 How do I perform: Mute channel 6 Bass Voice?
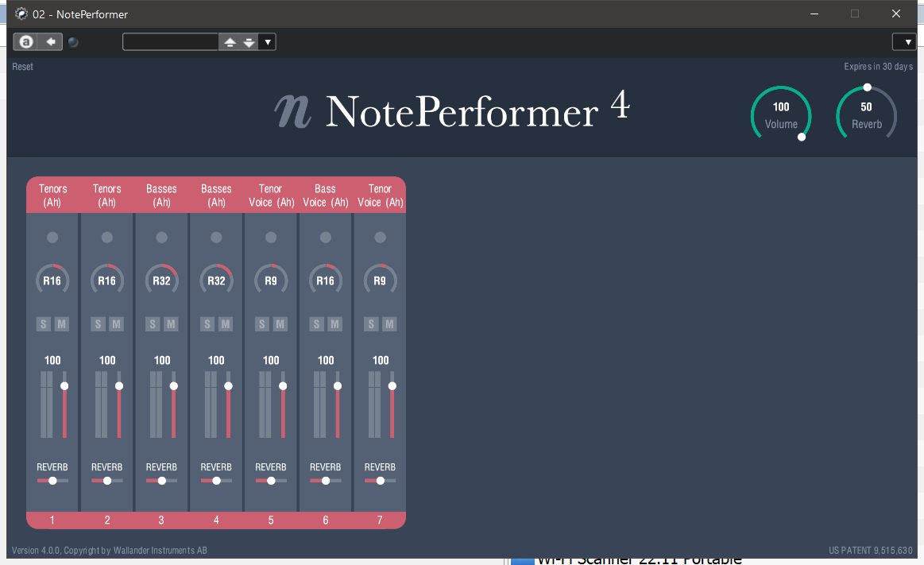coord(334,324)
